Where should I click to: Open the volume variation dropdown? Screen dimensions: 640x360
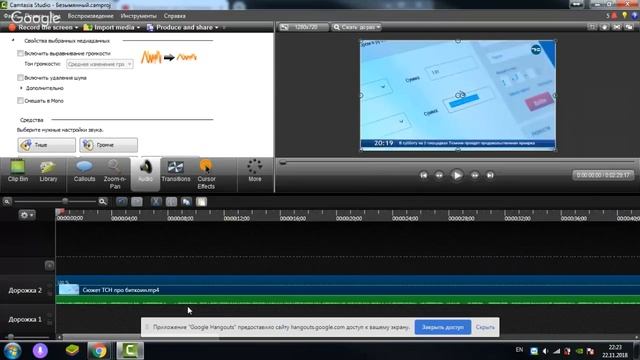[100, 64]
